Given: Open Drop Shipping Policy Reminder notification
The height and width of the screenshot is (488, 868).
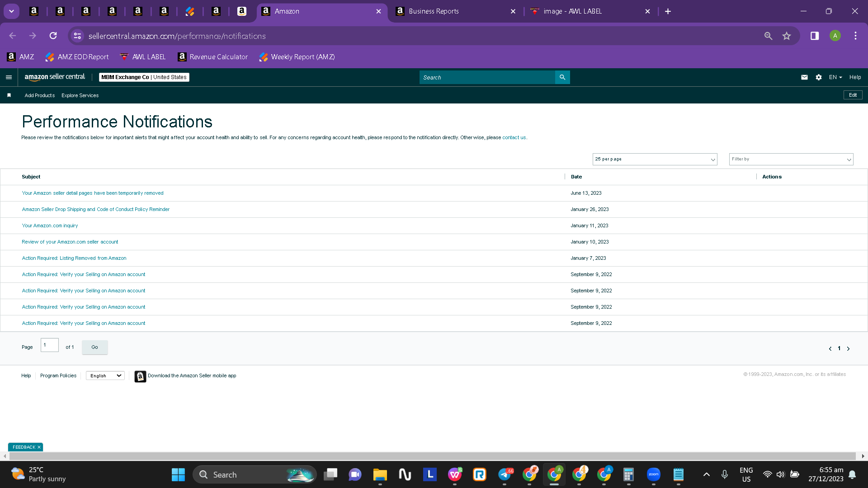Looking at the screenshot, I should (x=96, y=209).
